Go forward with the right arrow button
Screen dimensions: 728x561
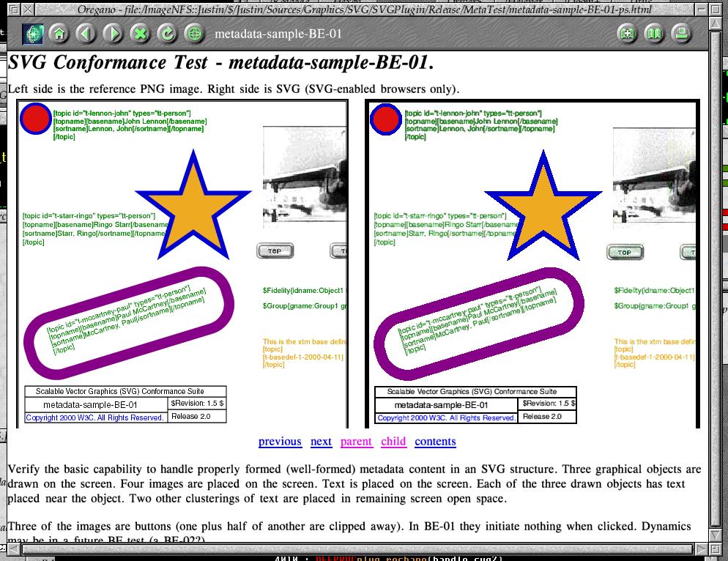113,34
